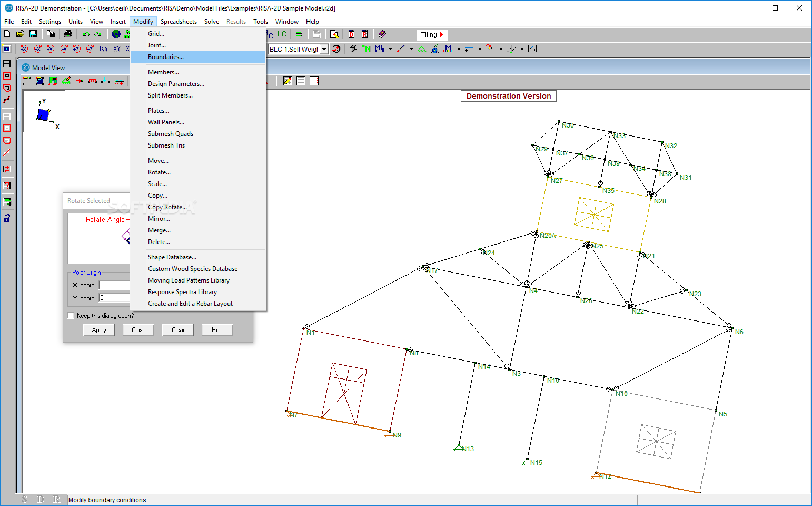Open the BLC 1:Self Weight dropdown
This screenshot has width=812, height=506.
tap(324, 49)
